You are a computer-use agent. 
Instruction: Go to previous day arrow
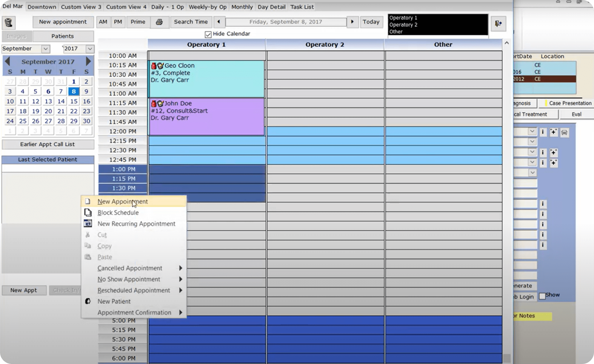[219, 22]
